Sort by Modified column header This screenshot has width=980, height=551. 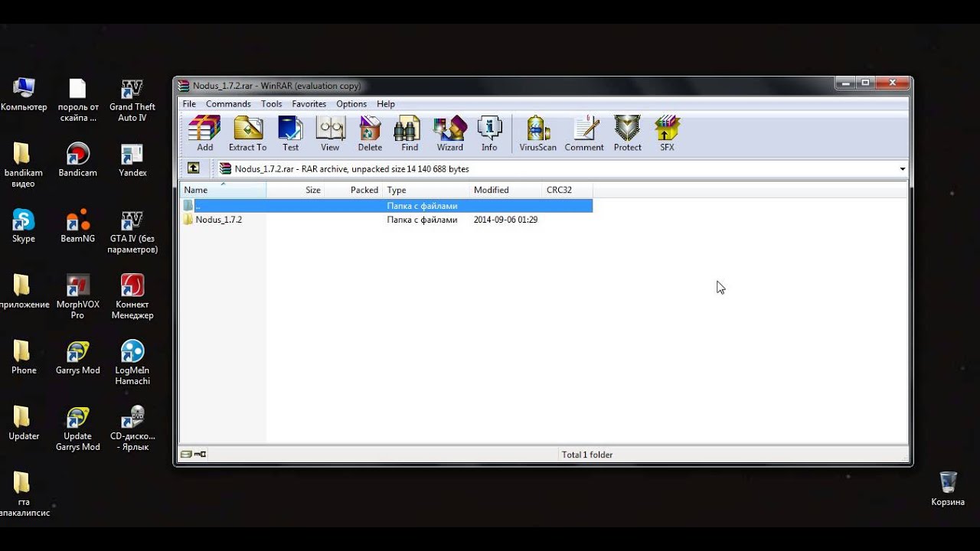[x=505, y=190]
